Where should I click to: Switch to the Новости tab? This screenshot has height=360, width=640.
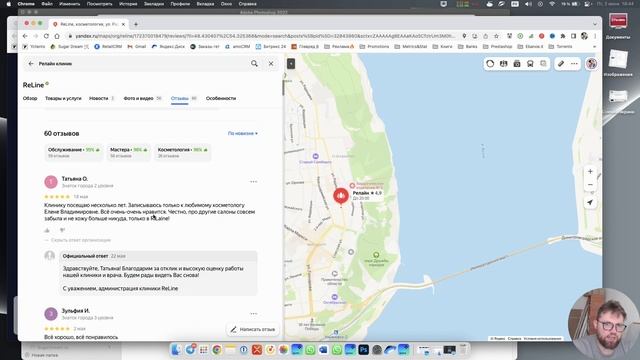click(102, 98)
